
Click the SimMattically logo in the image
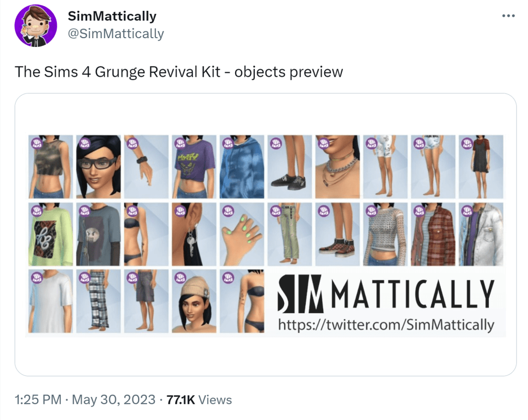[x=386, y=293]
